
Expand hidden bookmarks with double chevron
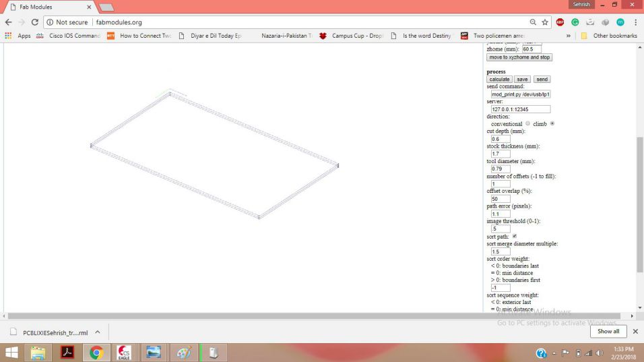click(x=569, y=36)
